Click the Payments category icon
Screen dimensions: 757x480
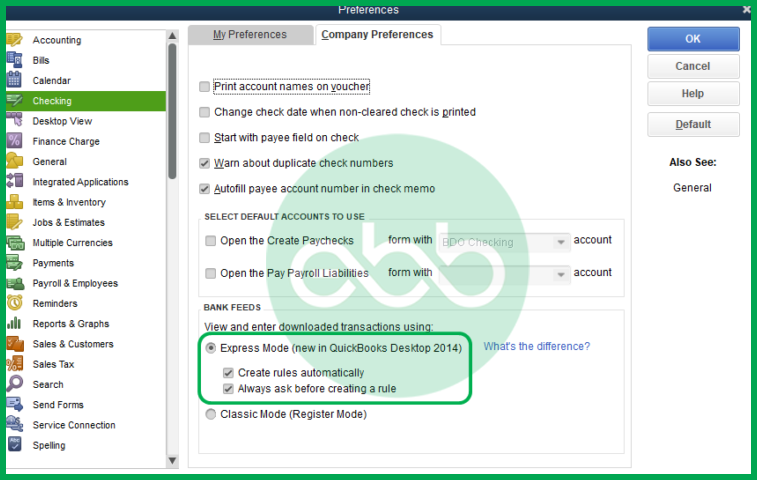coord(14,263)
